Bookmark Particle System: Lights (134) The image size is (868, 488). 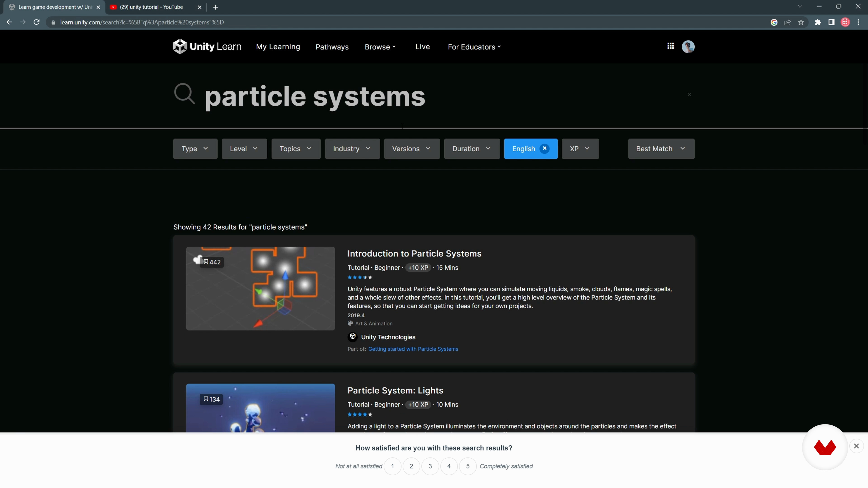(x=211, y=399)
